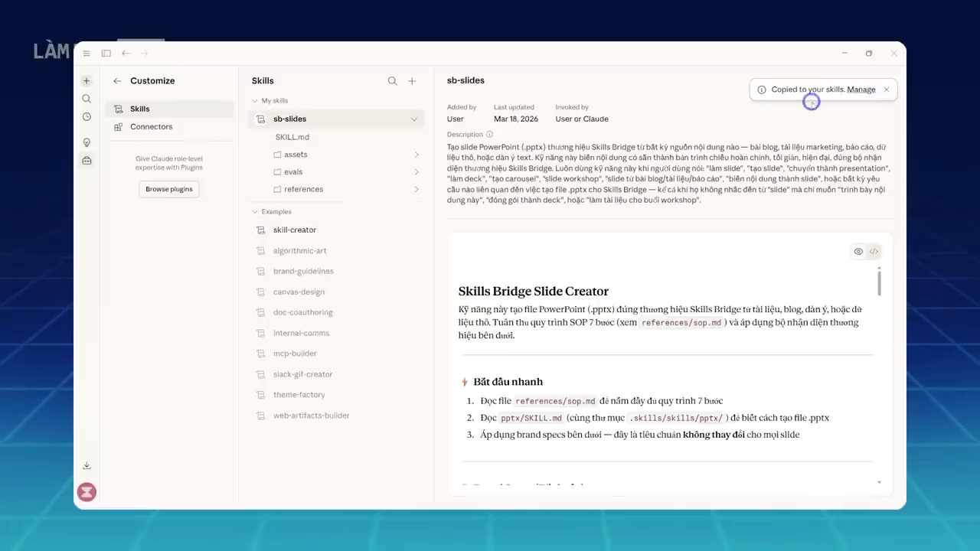Select the SKILL.md file

pos(292,137)
